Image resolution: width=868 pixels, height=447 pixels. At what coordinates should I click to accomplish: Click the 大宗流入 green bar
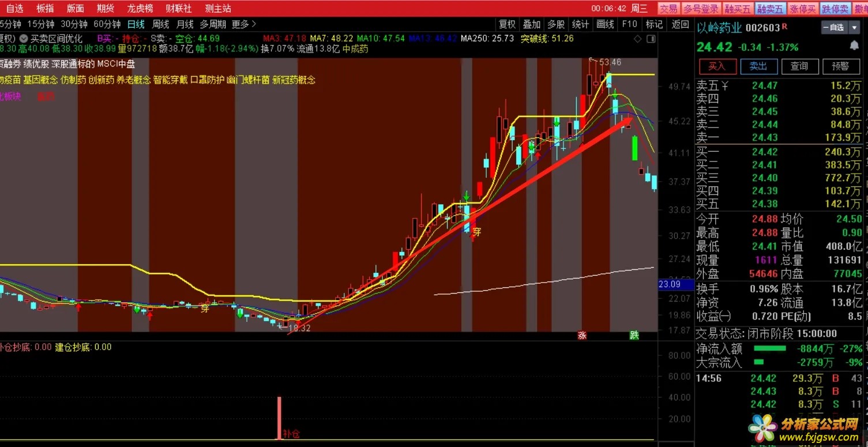tap(759, 362)
